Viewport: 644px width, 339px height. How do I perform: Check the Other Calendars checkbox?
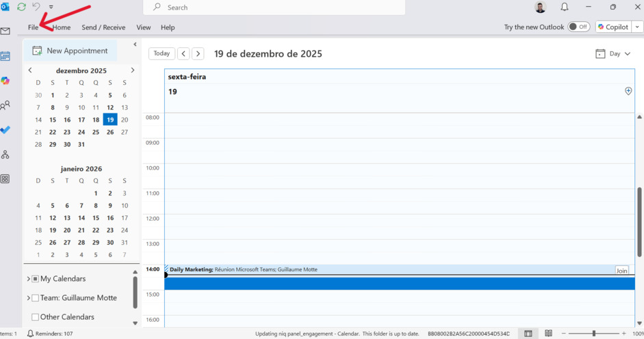(x=36, y=317)
